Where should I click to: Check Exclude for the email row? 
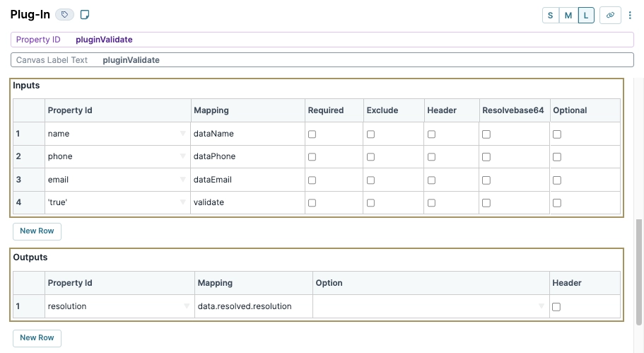click(x=371, y=180)
